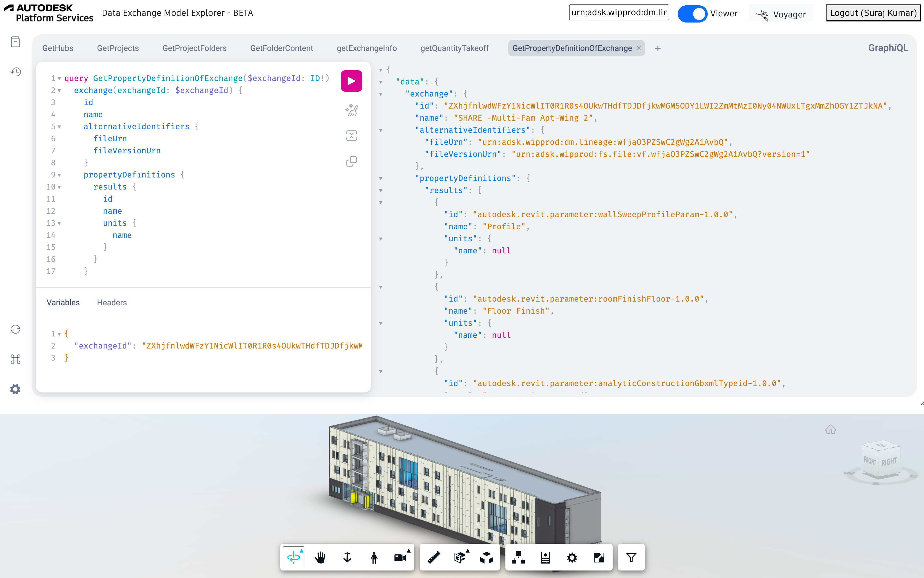Collapse "results" array in response
The width and height of the screenshot is (924, 578).
tap(381, 190)
